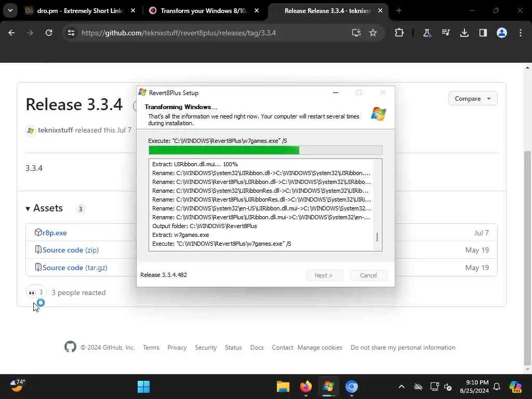Open the notifications bell icon

[x=497, y=387]
